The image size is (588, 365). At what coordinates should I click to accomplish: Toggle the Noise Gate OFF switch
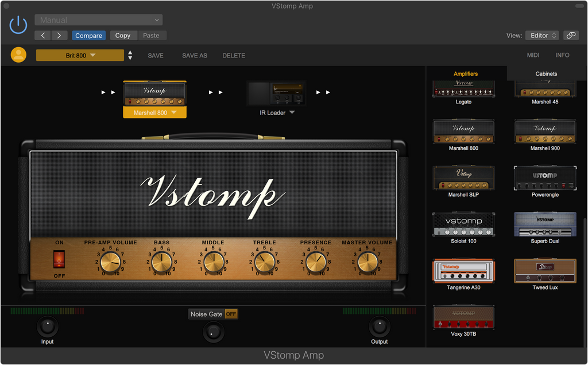tap(231, 314)
